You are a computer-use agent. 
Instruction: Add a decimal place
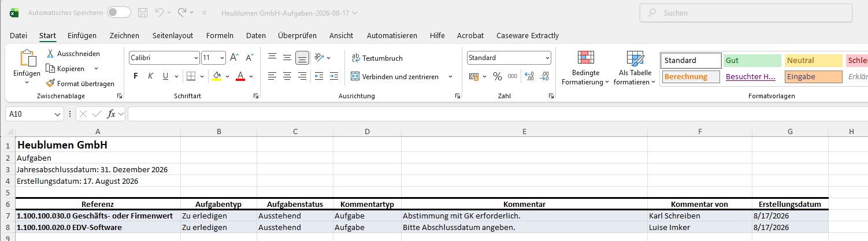(529, 76)
